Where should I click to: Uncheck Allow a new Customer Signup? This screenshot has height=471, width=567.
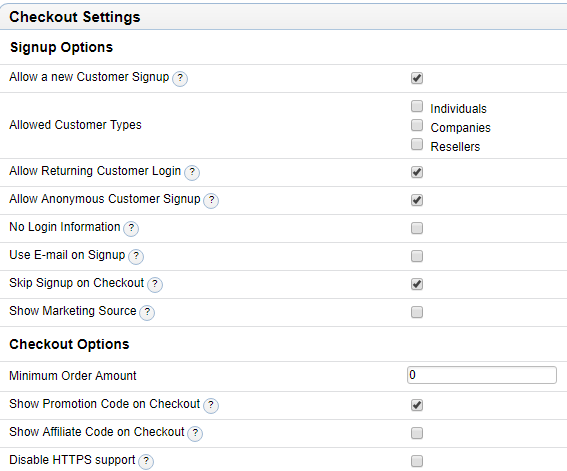tap(417, 78)
